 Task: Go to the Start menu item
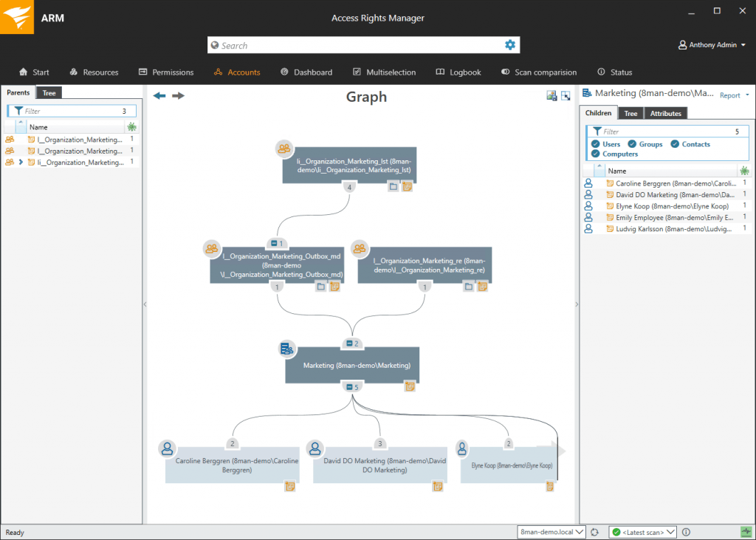coord(34,72)
